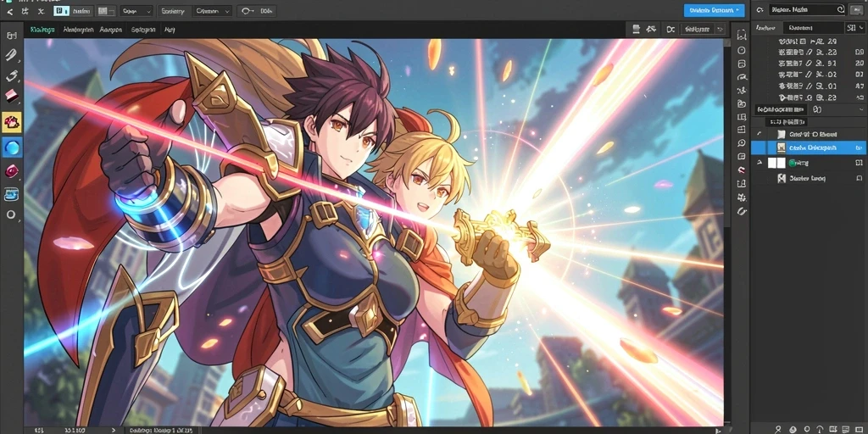Click the back arrow in top toolbar

pos(9,11)
